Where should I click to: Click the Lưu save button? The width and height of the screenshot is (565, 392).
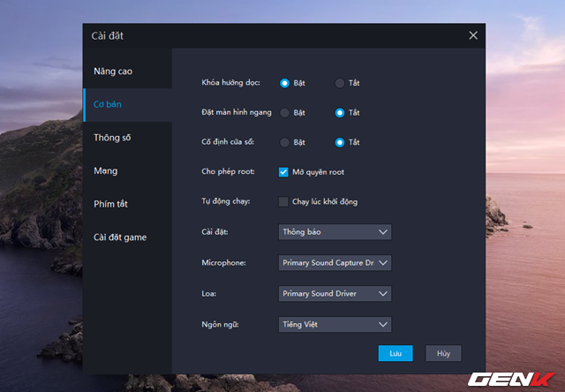(x=395, y=353)
